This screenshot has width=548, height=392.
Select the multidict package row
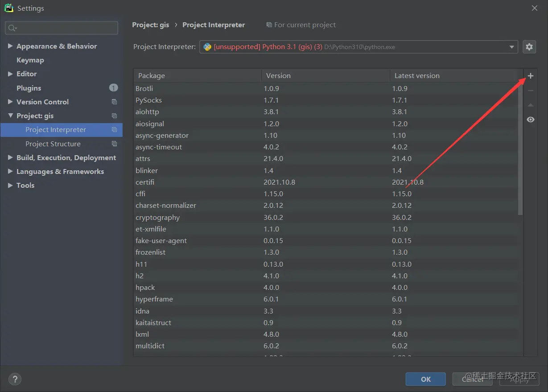click(326, 346)
